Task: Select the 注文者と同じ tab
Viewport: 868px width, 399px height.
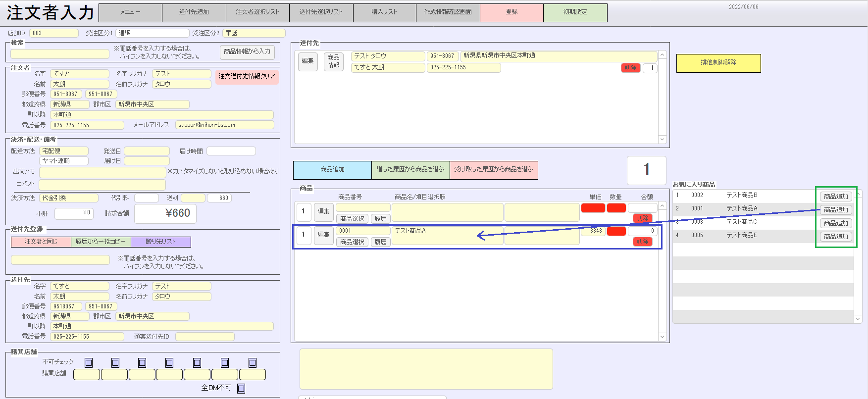Action: [x=41, y=242]
